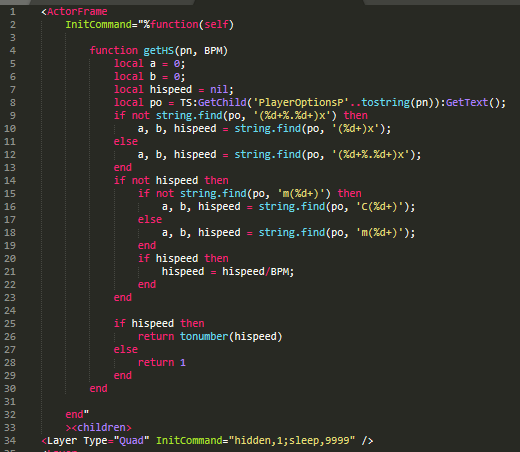Click the Layer tag name on line 34
This screenshot has width=520, height=452.
[x=62, y=441]
